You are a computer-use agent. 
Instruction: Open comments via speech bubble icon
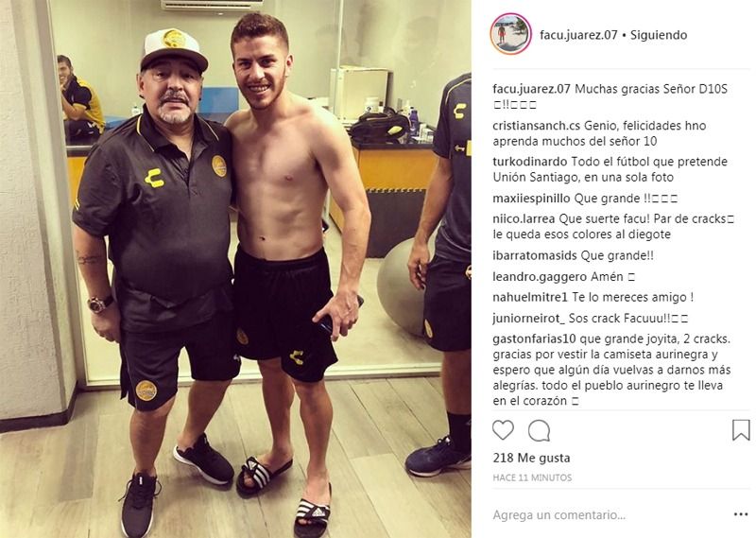pos(539,430)
